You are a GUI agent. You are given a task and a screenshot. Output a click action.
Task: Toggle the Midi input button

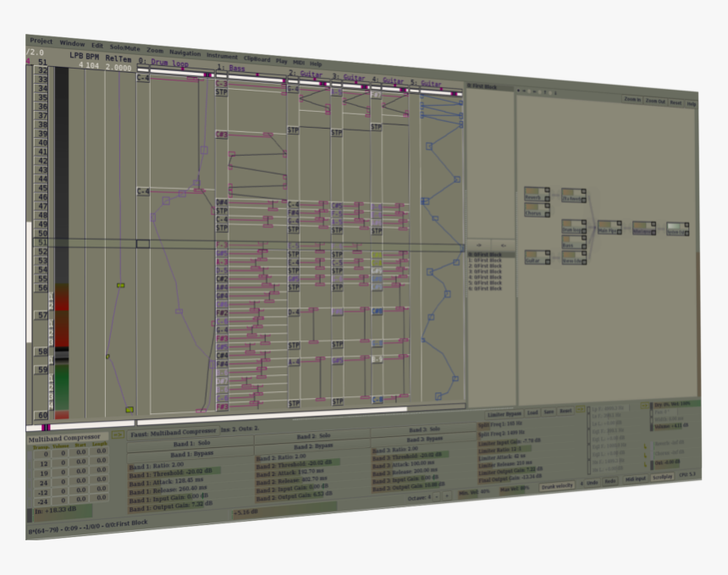click(x=635, y=478)
